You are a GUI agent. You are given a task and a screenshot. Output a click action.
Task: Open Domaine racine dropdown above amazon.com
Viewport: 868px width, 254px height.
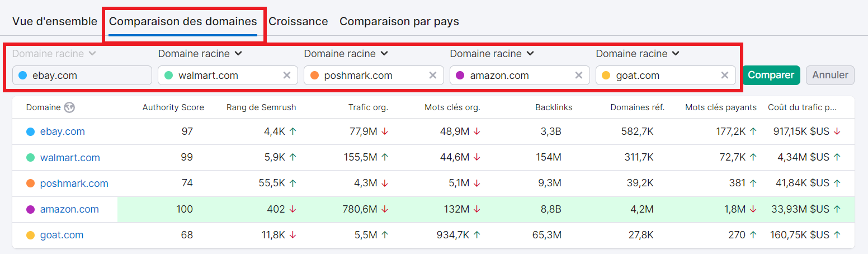click(x=492, y=54)
